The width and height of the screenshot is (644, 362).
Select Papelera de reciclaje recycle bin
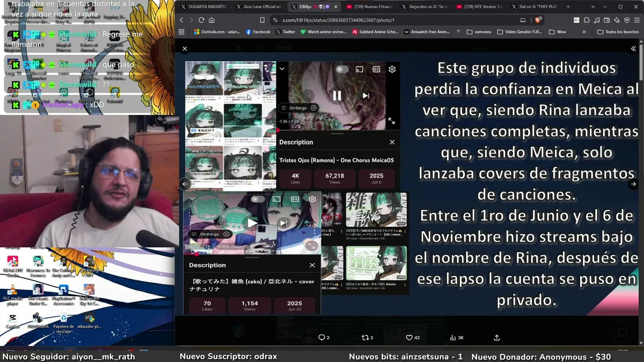(x=63, y=324)
